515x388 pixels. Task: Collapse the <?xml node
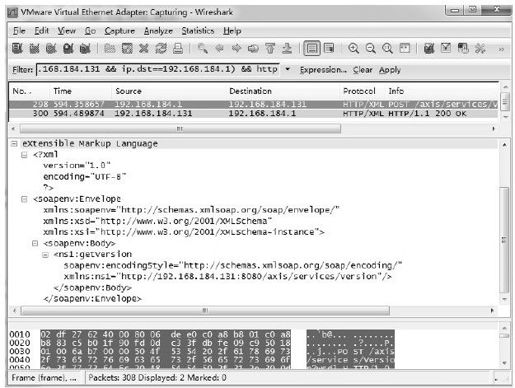[x=24, y=155]
